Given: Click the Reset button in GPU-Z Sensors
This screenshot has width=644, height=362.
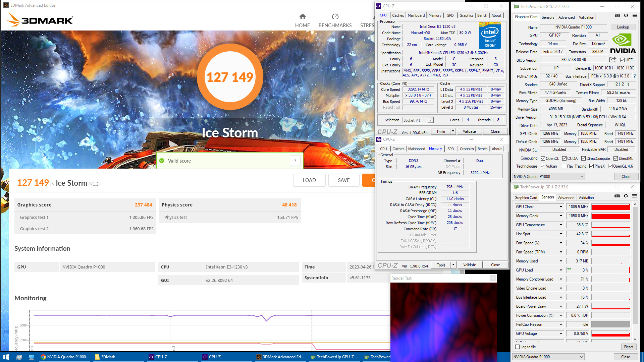Looking at the screenshot, I should coord(629,347).
